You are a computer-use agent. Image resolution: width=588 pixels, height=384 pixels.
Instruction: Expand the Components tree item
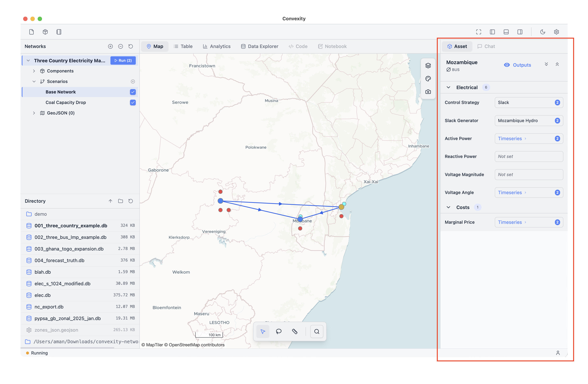[x=34, y=71]
